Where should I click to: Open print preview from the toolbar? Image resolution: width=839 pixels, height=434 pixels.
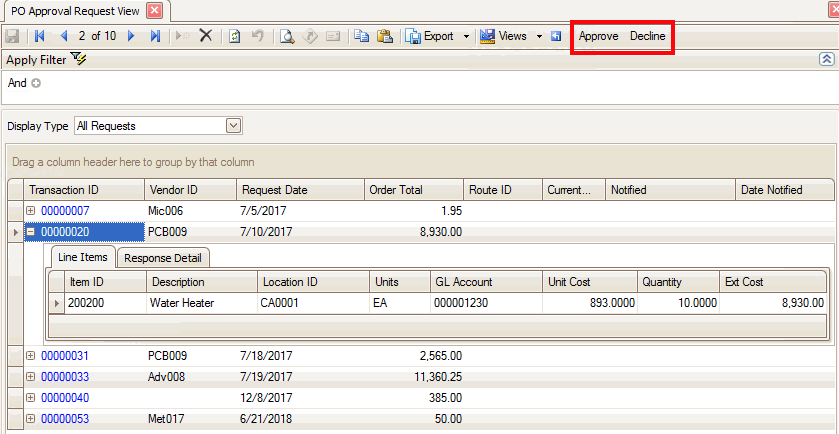click(x=286, y=36)
